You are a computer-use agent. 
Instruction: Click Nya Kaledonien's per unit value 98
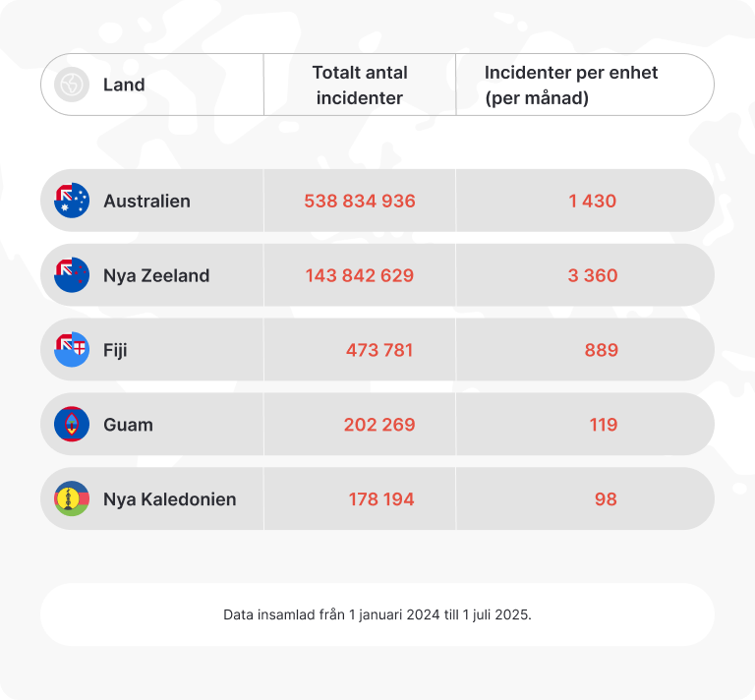[x=606, y=499]
